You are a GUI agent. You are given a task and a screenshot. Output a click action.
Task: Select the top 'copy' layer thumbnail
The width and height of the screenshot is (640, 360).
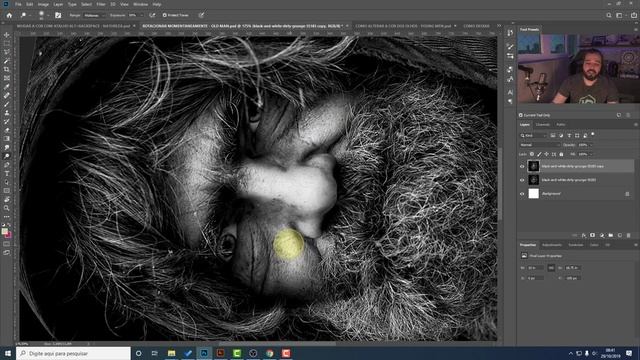tap(533, 166)
